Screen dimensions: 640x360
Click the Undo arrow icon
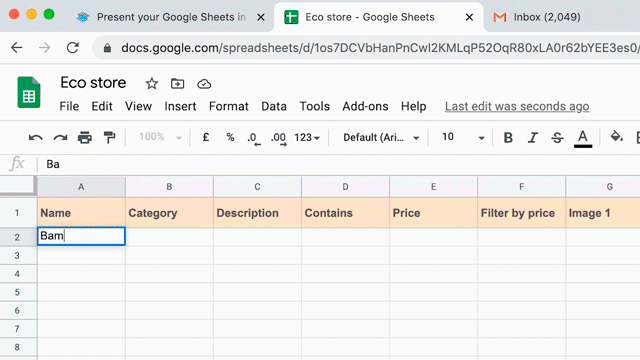36,138
